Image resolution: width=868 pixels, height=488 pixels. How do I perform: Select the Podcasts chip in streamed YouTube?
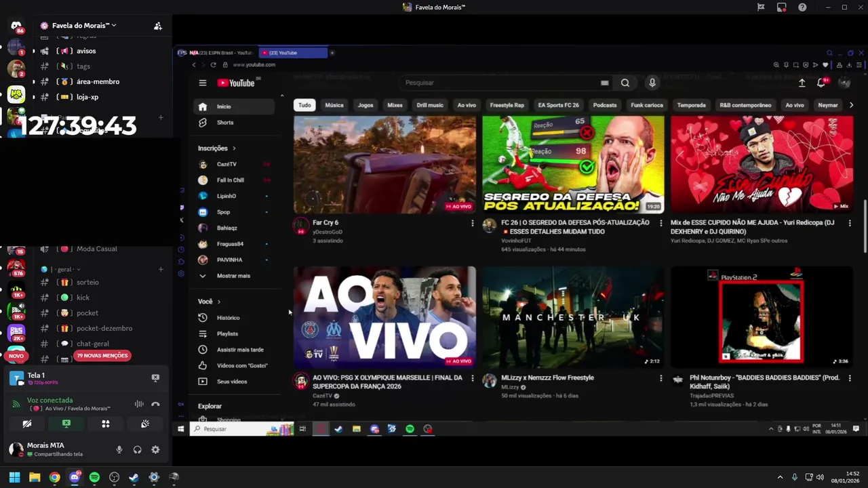pyautogui.click(x=605, y=105)
